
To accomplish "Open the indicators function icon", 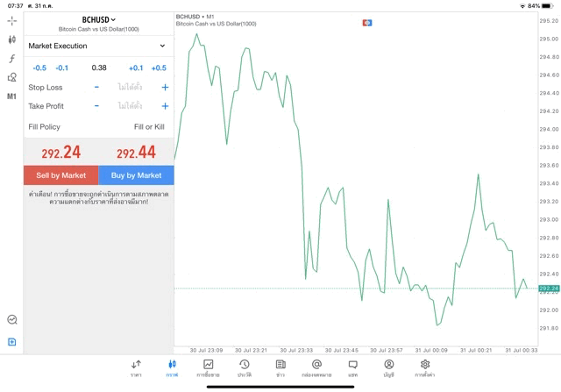I will (x=11, y=59).
